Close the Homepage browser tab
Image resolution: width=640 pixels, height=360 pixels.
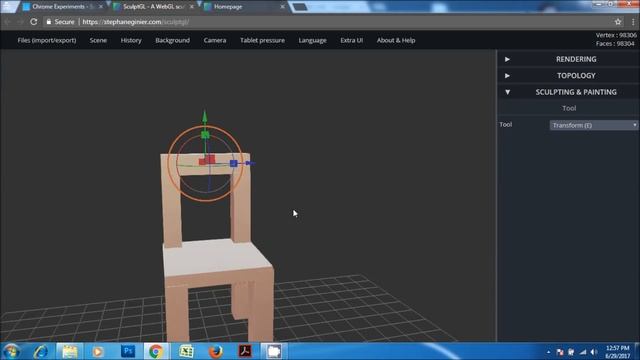(x=282, y=7)
